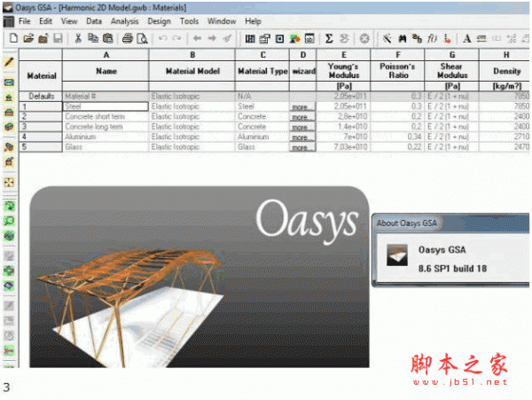Click the wand wizard toolbar icon
This screenshot has height=400, width=532.
click(387, 39)
